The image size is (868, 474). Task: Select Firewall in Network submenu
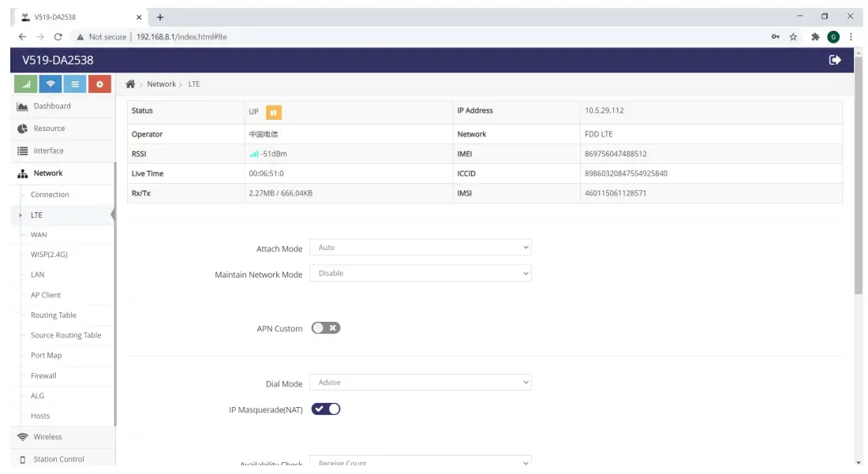(43, 375)
